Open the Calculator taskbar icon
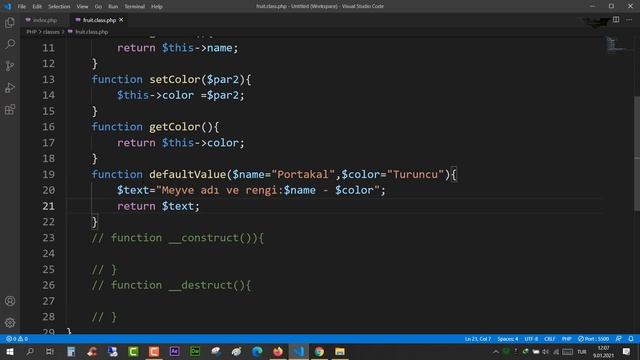The width and height of the screenshot is (640, 360). coord(71,351)
